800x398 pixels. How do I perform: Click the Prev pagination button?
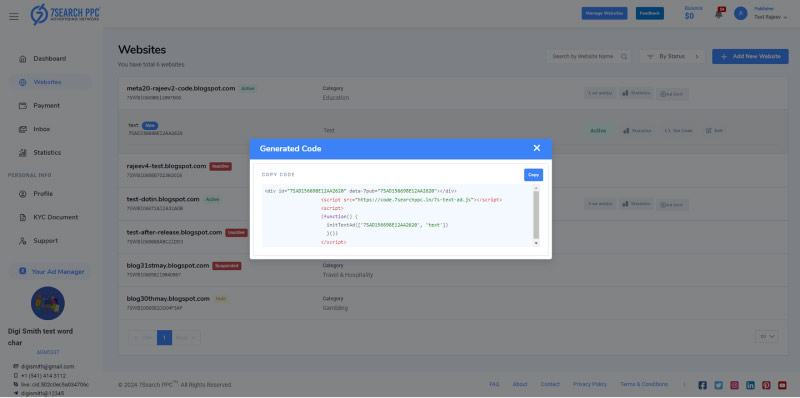pos(142,337)
